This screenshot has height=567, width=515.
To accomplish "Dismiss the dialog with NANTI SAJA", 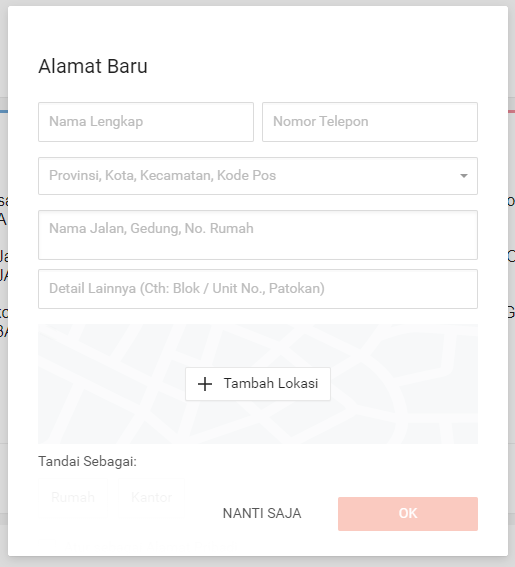I will tap(262, 513).
